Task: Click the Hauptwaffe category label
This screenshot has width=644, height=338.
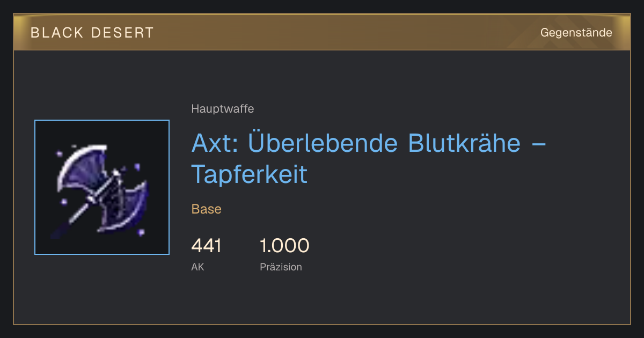Action: coord(223,109)
